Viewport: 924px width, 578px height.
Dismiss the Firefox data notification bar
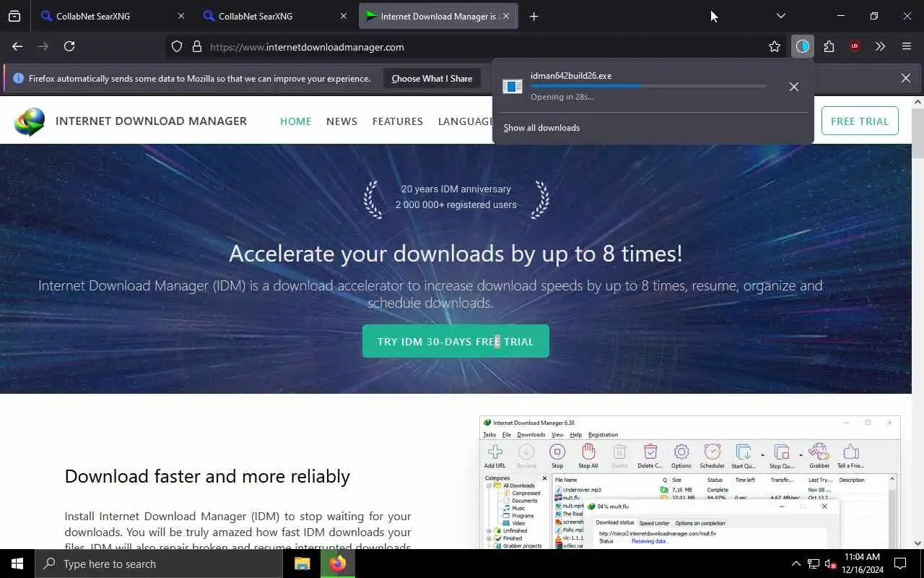point(905,78)
